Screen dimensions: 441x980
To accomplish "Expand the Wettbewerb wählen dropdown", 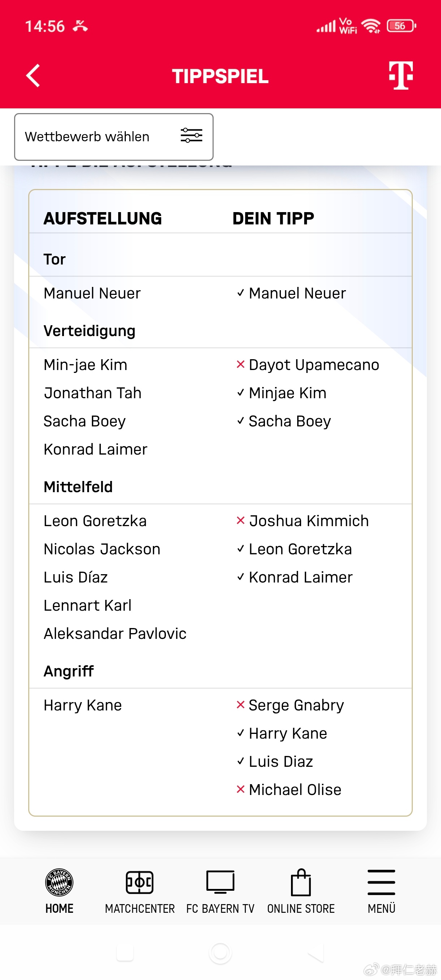I will [x=114, y=137].
